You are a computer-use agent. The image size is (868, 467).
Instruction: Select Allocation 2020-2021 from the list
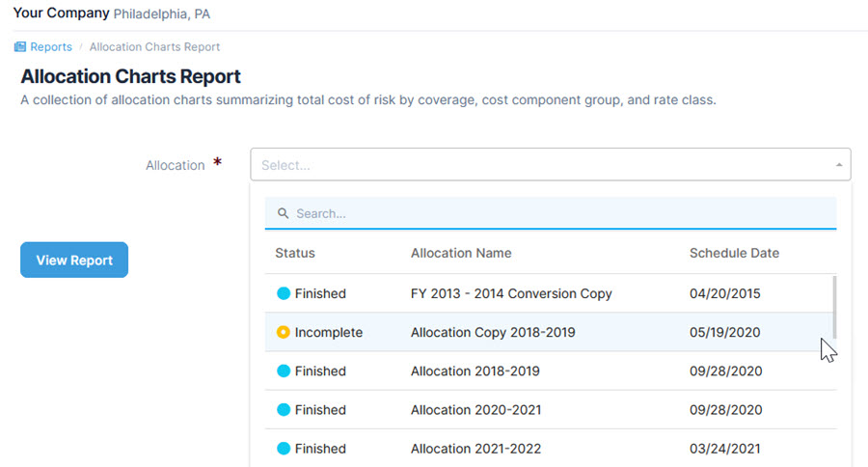click(475, 409)
